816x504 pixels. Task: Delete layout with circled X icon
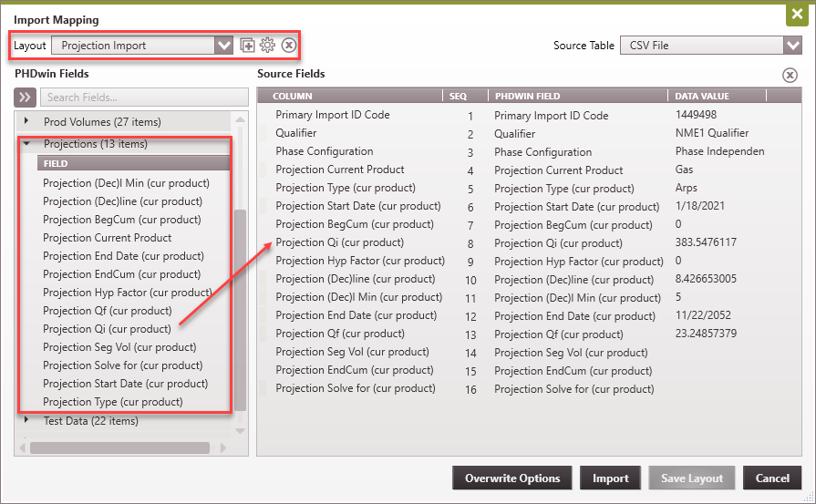tap(289, 46)
